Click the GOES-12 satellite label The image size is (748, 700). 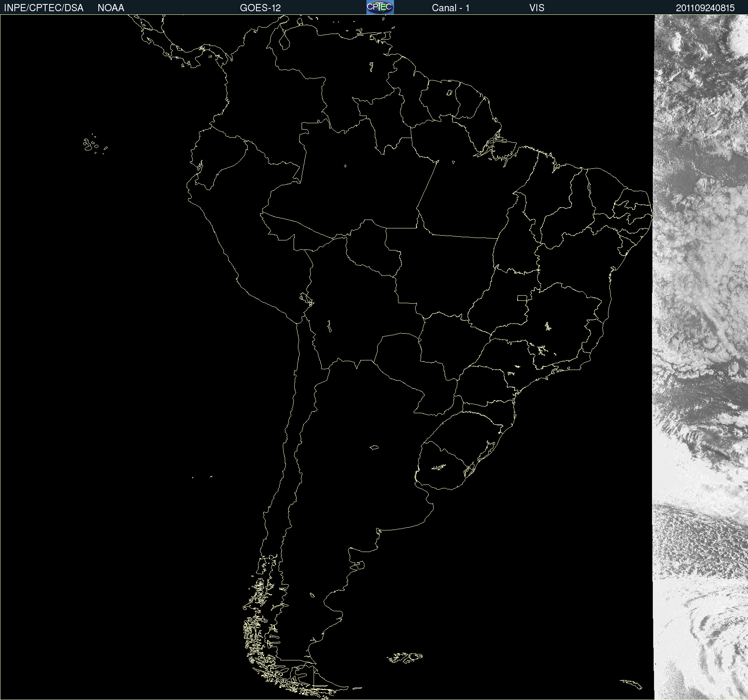coord(260,8)
